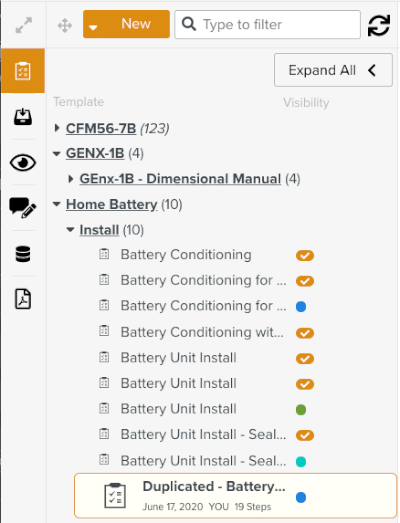Toggle orange check on Battery Conditioning wit... row

pos(305,333)
